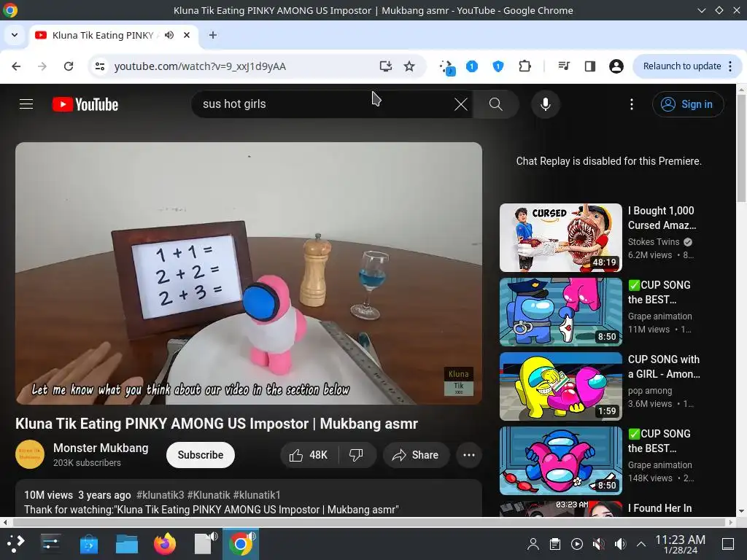This screenshot has height=560, width=747.
Task: Clear the search text with the X
Action: 461,104
